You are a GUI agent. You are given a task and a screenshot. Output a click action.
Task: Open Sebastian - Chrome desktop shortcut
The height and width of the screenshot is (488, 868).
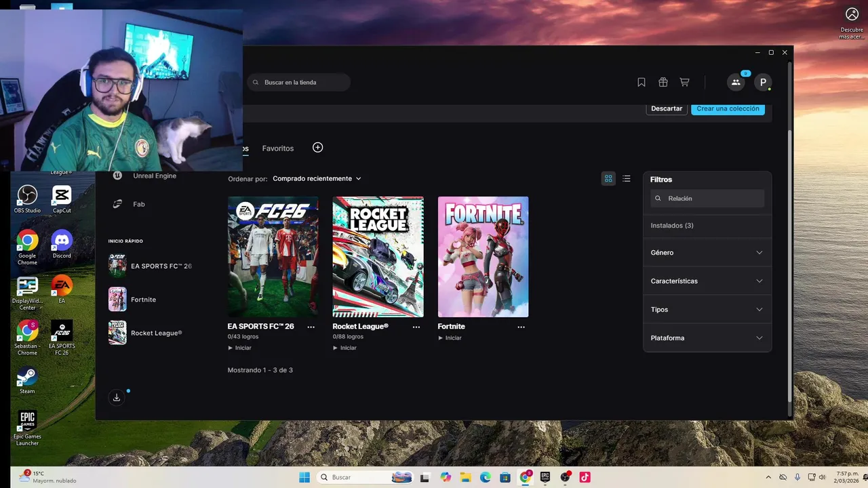pos(27,337)
